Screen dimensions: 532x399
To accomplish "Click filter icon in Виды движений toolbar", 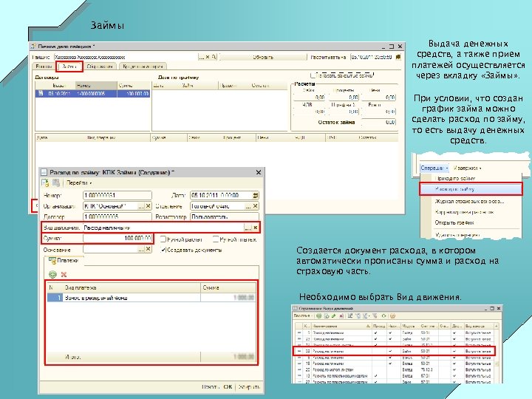I will point(375,316).
